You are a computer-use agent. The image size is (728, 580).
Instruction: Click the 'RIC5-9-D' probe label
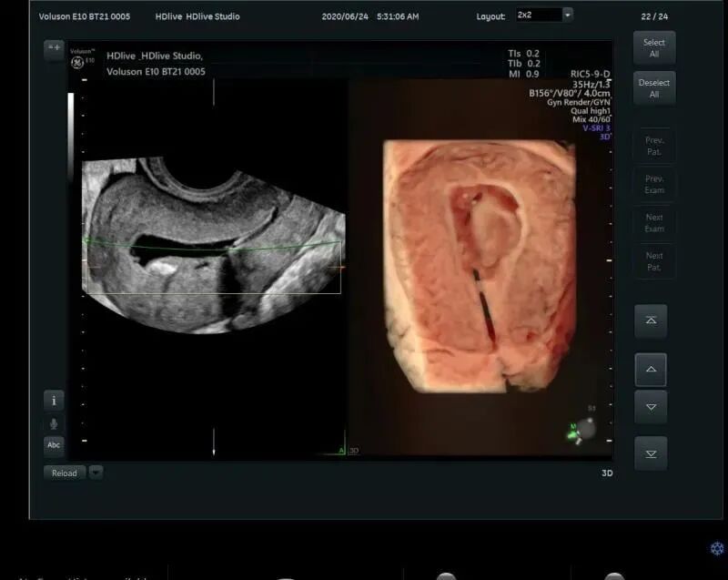[x=590, y=75]
